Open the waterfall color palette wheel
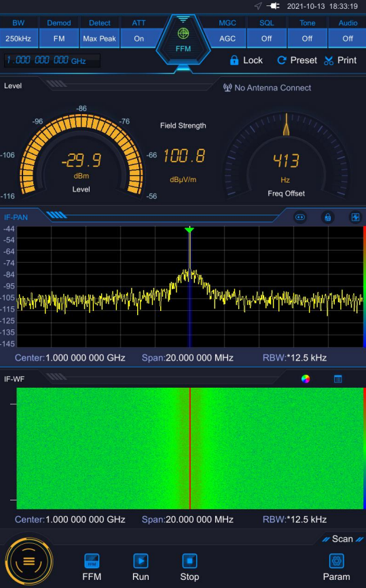 point(306,379)
